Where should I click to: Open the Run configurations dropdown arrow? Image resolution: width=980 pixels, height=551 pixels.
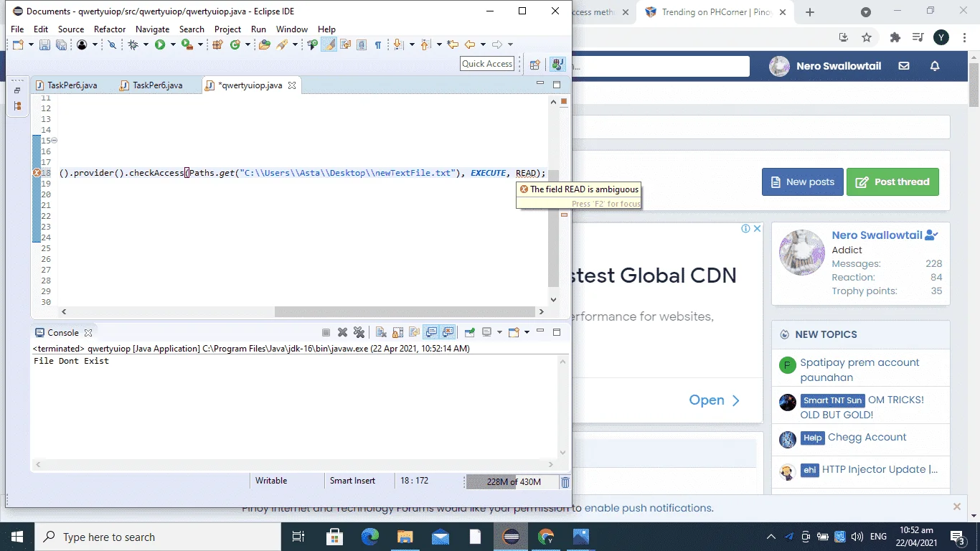point(173,44)
